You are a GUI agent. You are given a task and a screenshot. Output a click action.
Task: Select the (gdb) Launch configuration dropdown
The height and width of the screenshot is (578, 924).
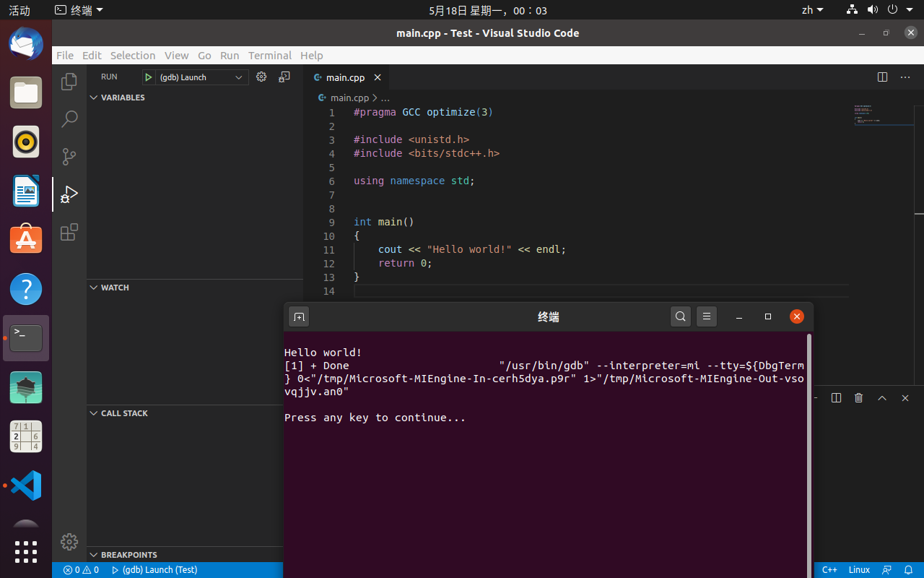(x=201, y=77)
